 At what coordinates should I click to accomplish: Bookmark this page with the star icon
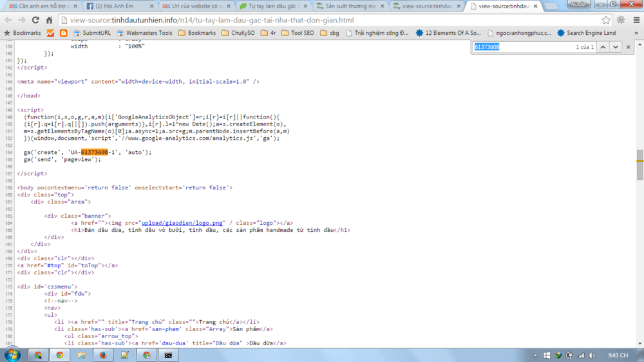[x=606, y=20]
